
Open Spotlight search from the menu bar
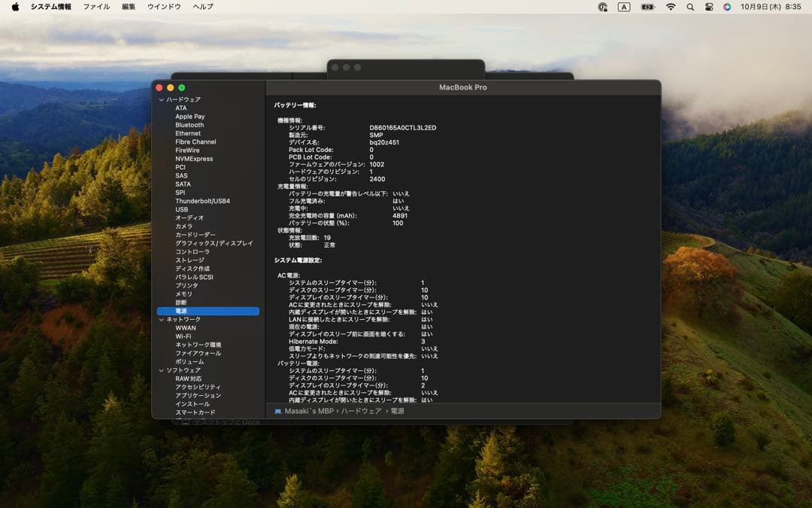[x=690, y=7]
